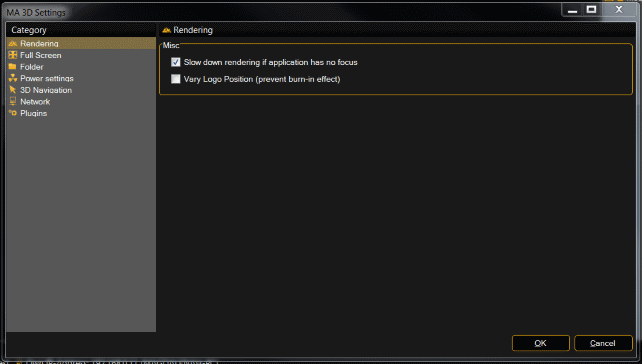
Task: Click the 3D Navigation cursor icon
Action: click(13, 90)
